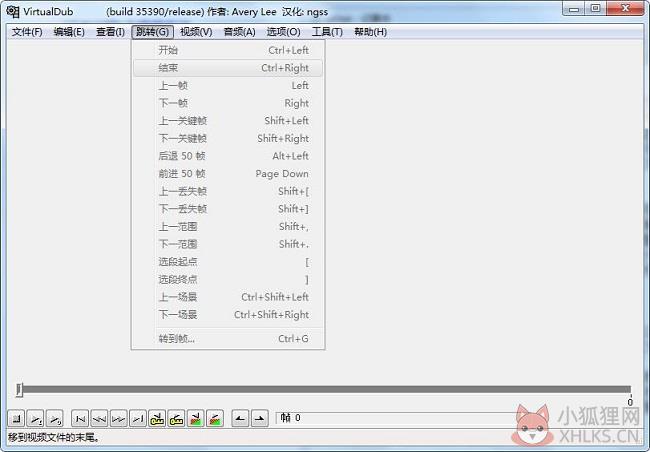Open the 工具(T) menu
Image resolution: width=650 pixels, height=452 pixels.
[327, 32]
